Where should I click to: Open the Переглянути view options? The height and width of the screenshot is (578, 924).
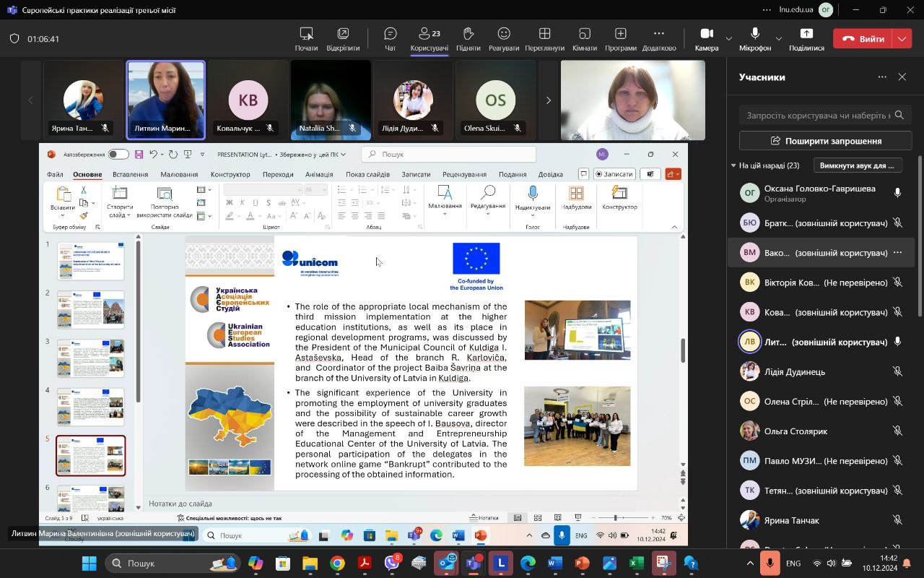[545, 39]
